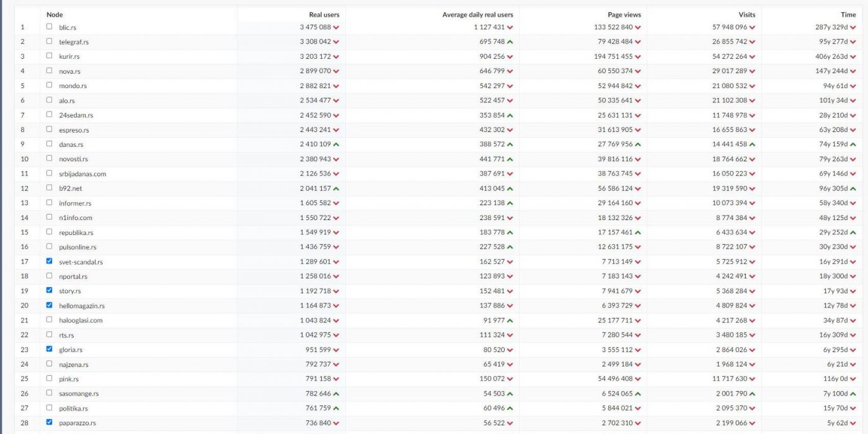Image resolution: width=868 pixels, height=434 pixels.
Task: Click green arrow beside 74y 159d
Action: point(852,144)
